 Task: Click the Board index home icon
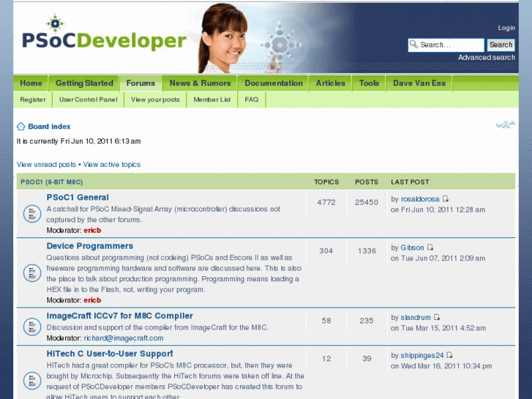tap(21, 127)
